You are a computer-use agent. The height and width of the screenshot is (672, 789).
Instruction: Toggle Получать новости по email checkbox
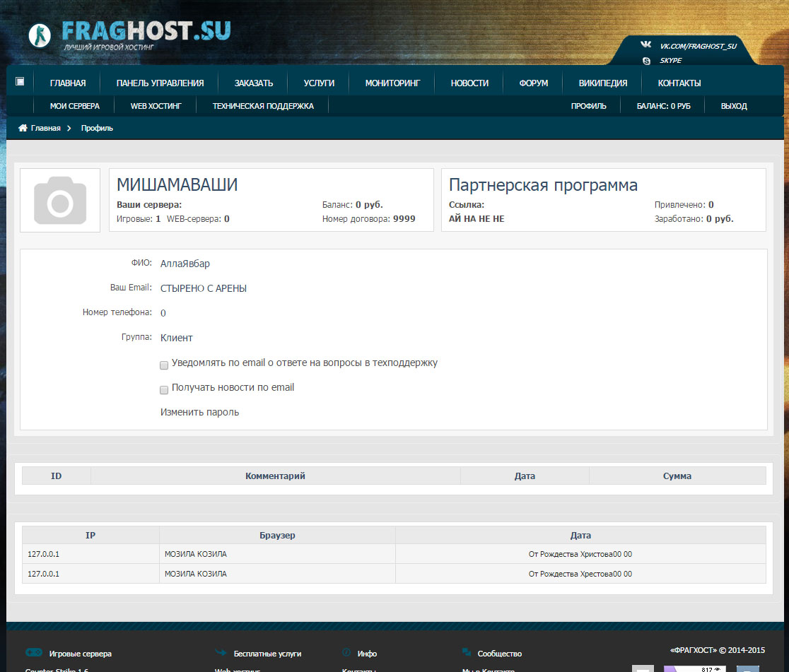click(x=164, y=390)
